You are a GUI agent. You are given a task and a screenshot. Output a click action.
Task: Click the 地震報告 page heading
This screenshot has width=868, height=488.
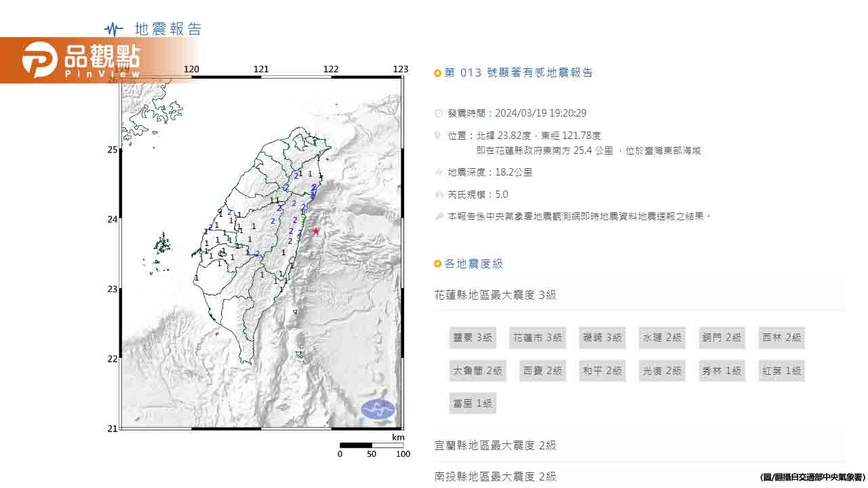coord(168,29)
